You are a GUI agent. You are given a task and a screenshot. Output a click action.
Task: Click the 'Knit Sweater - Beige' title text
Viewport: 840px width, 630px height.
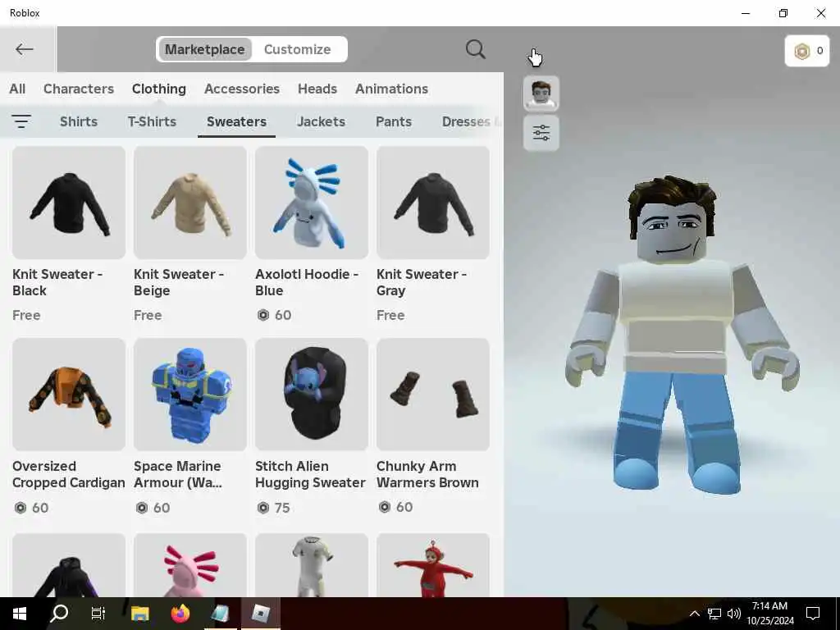[178, 282]
